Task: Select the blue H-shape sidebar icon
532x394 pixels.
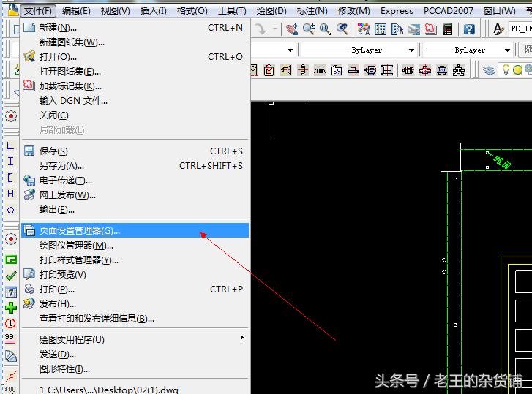Action: [10, 194]
